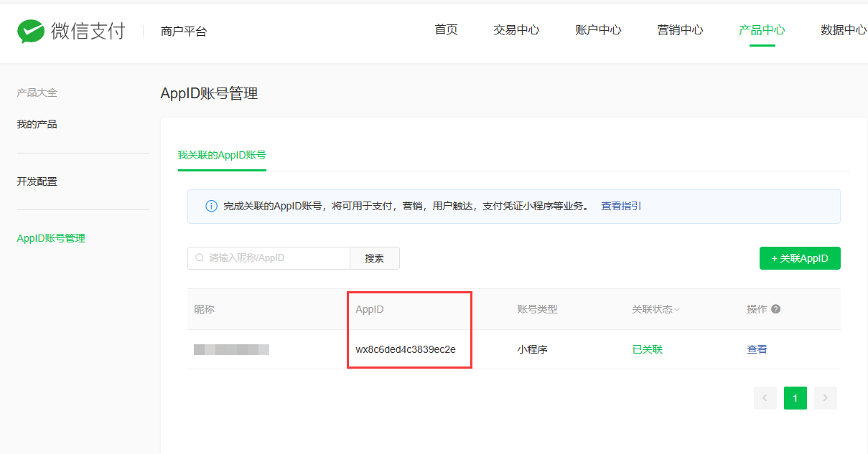Click the + 关联AppID button

click(800, 258)
